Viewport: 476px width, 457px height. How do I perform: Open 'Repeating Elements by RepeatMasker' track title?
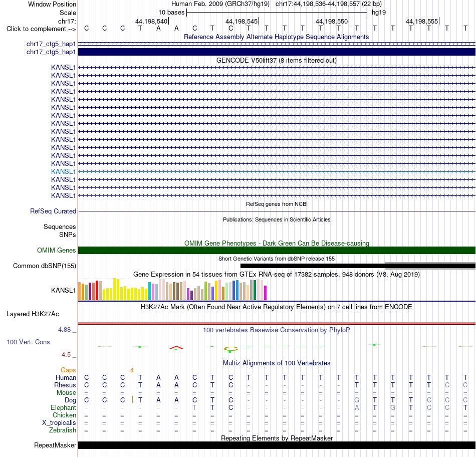click(x=277, y=438)
